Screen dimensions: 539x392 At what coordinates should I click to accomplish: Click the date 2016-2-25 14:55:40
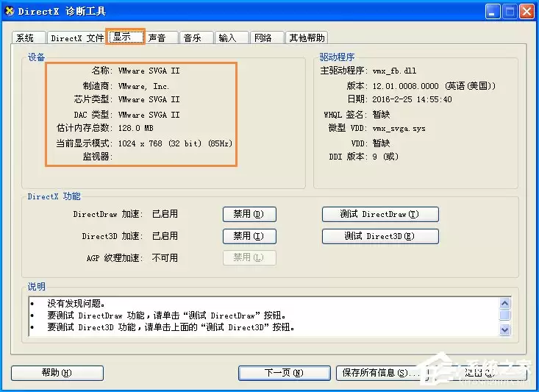pos(413,99)
